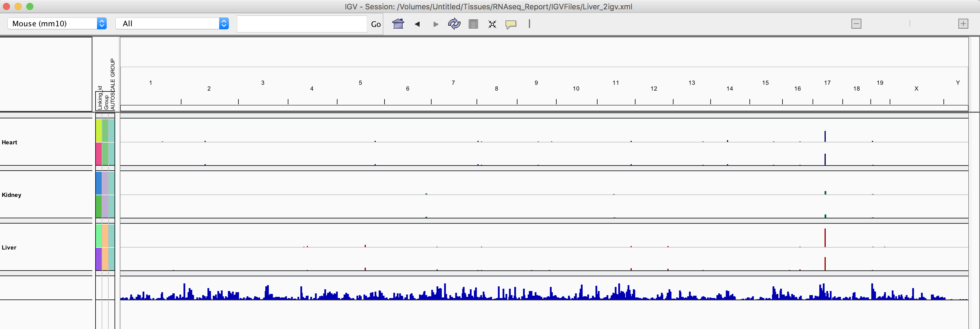Click the Home genome view icon
This screenshot has height=329, width=980.
(x=398, y=24)
